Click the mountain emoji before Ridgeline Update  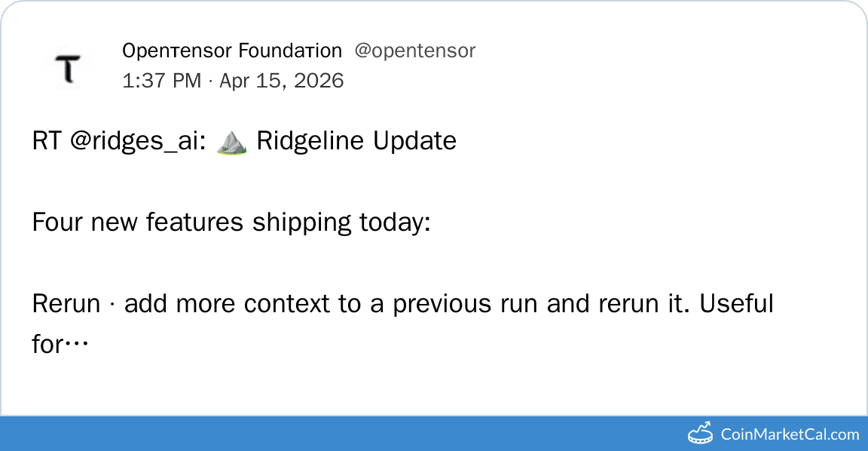(231, 141)
